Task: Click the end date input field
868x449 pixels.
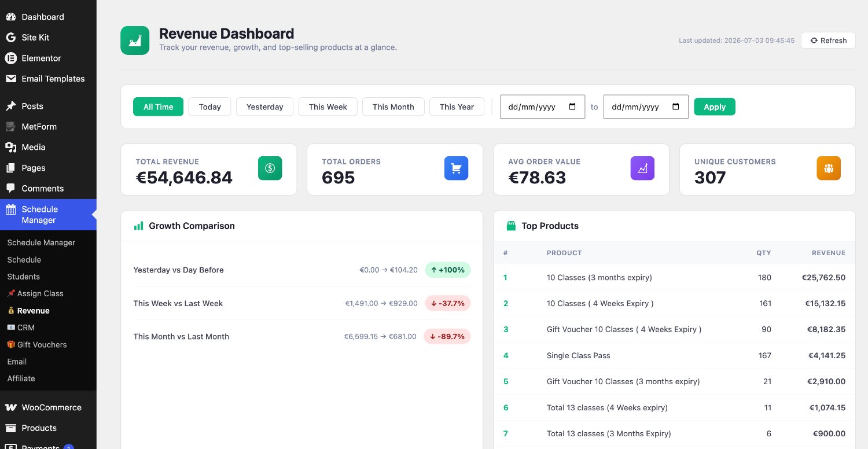Action: [646, 106]
